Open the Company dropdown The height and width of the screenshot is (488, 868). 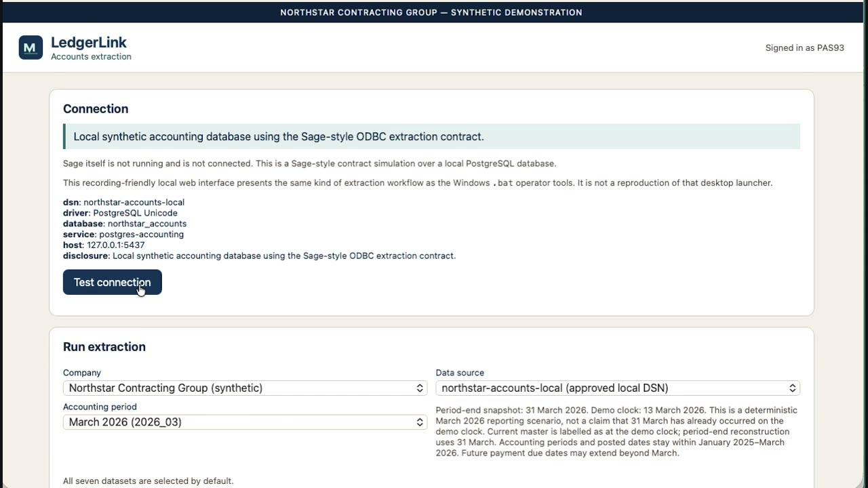pyautogui.click(x=245, y=388)
